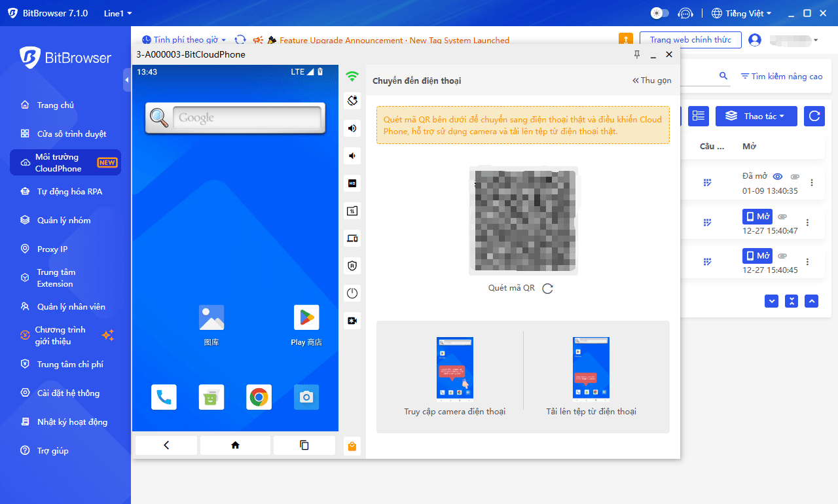
Task: Pin the BitCloudPhone window
Action: [637, 54]
